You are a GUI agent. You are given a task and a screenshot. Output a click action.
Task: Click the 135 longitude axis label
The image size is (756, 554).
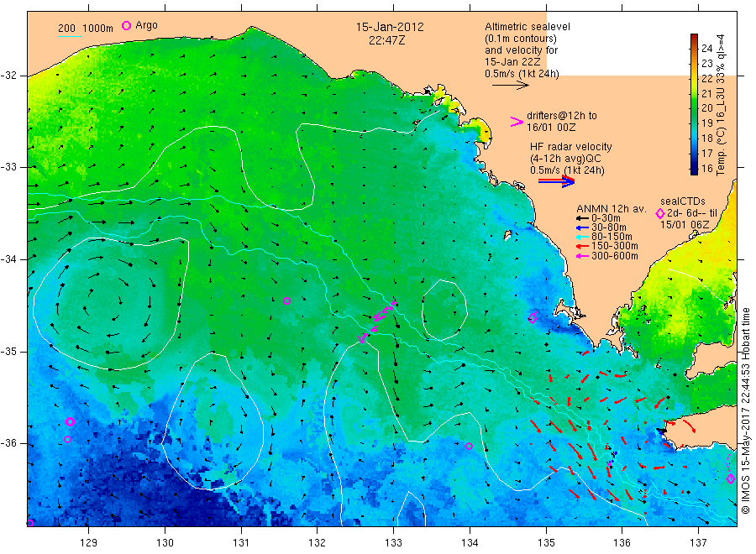[546, 543]
